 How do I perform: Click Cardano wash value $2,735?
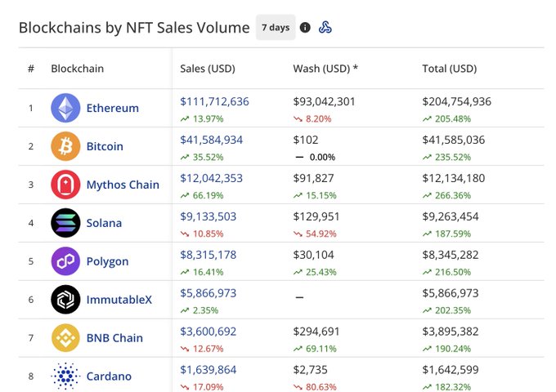click(310, 369)
